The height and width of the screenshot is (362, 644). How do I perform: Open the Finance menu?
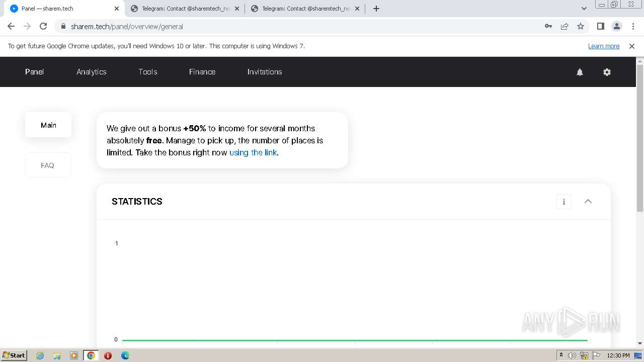202,72
